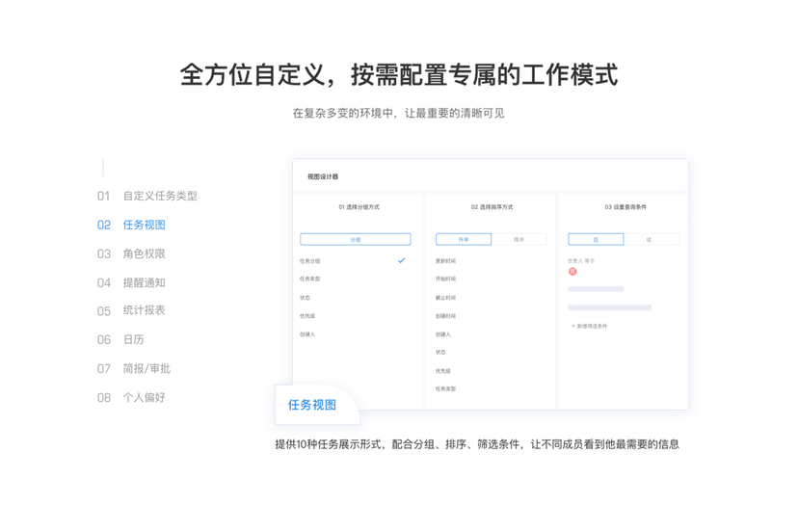Viewport: 798px width, 532px height.
Task: Choose the 降序 sort order toggle
Action: 519,239
